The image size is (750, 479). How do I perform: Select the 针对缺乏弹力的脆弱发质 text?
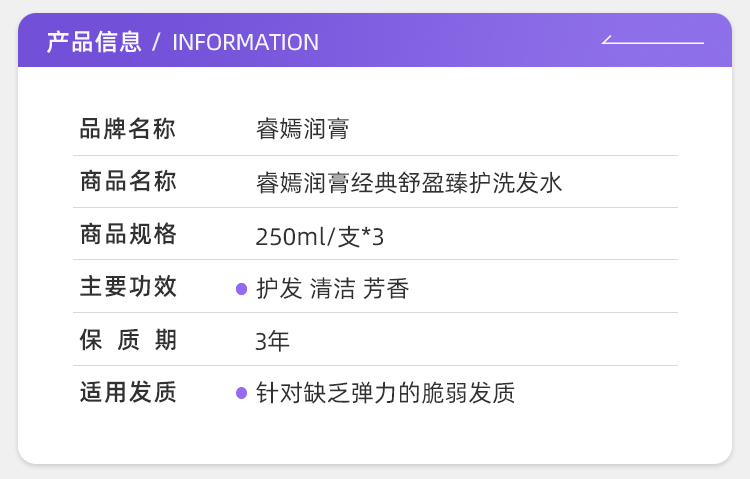click(x=386, y=393)
